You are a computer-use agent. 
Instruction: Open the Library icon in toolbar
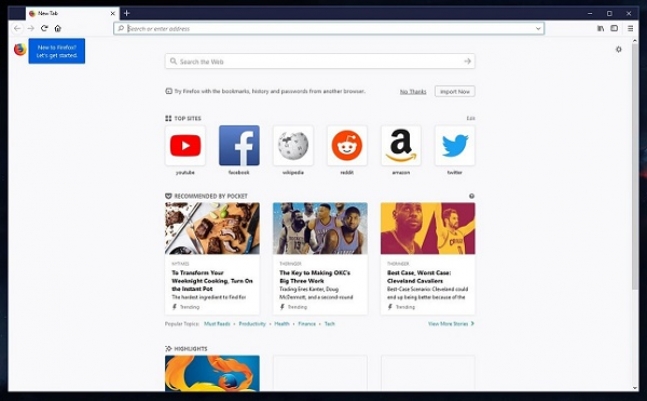601,28
